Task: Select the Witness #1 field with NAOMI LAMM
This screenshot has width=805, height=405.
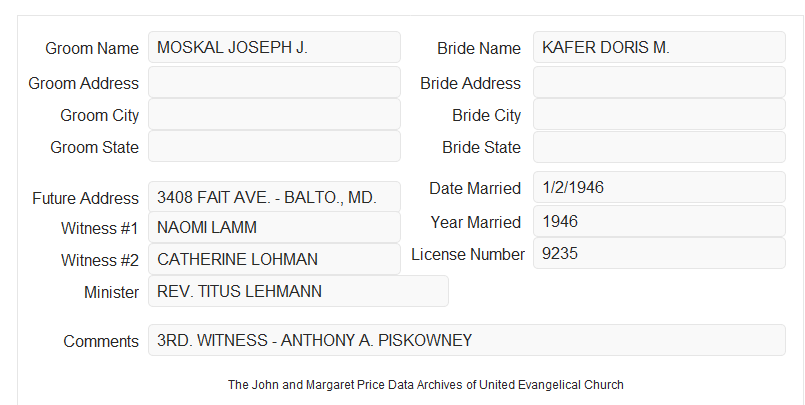Action: (x=274, y=227)
